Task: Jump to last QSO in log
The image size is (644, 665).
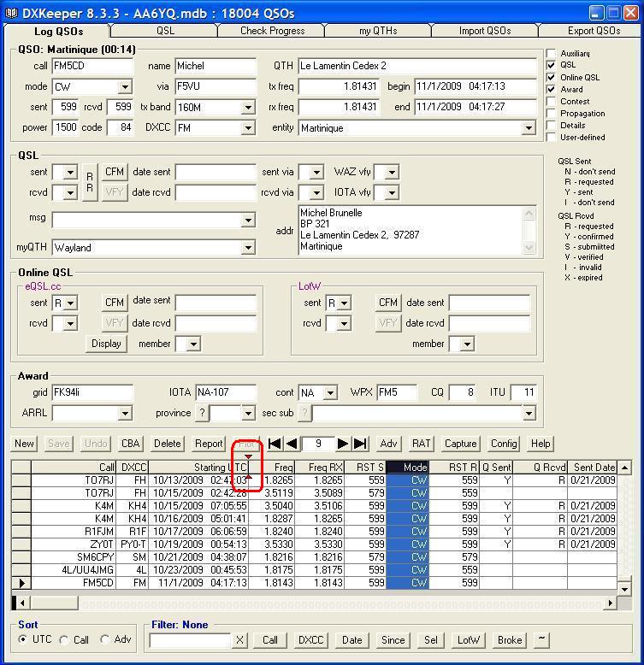Action: pyautogui.click(x=360, y=444)
